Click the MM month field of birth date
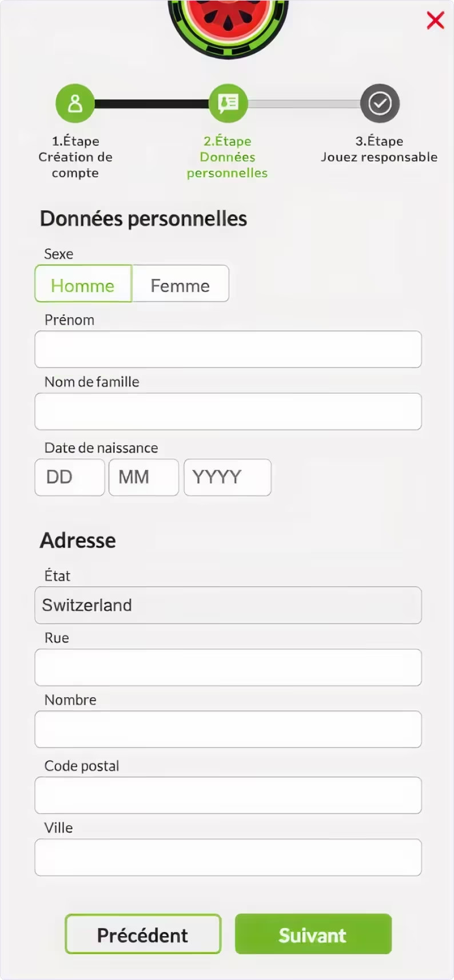The height and width of the screenshot is (980, 454). [x=144, y=477]
